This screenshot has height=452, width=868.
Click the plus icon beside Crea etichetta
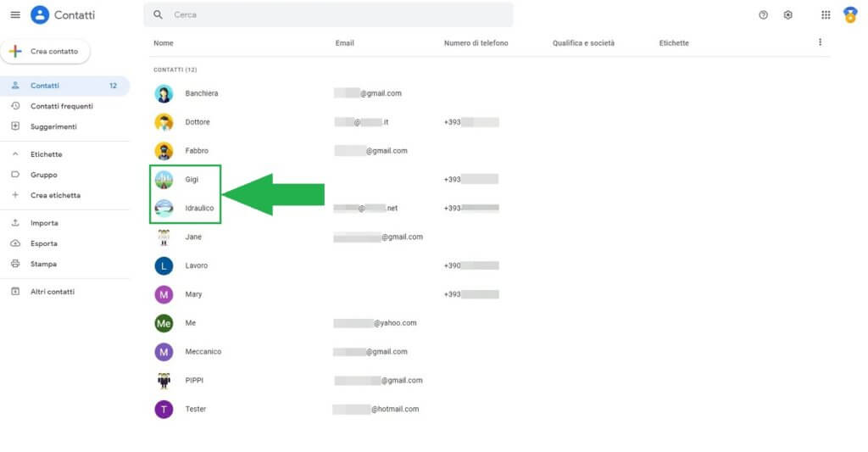coord(15,195)
